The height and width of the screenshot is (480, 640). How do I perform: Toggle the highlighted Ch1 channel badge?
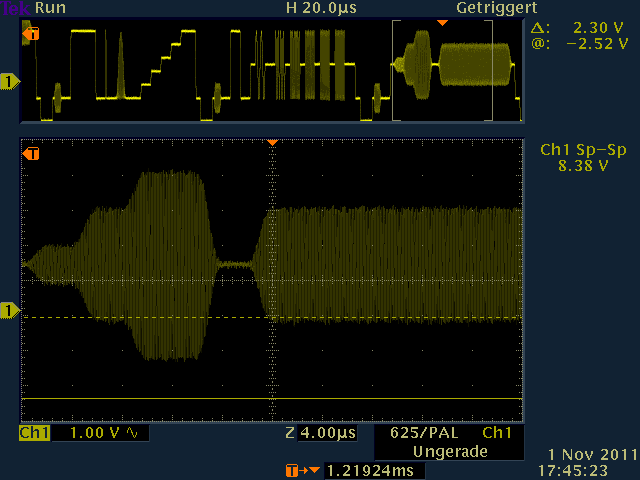coord(34,434)
